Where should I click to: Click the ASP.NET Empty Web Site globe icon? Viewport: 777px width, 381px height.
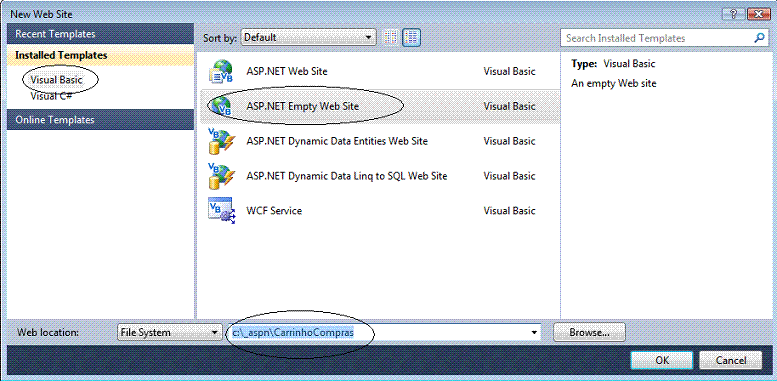(221, 106)
